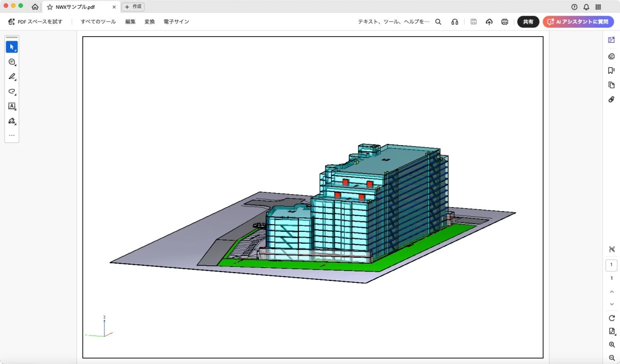Open the 変換 menu
The image size is (620, 364).
click(x=149, y=22)
